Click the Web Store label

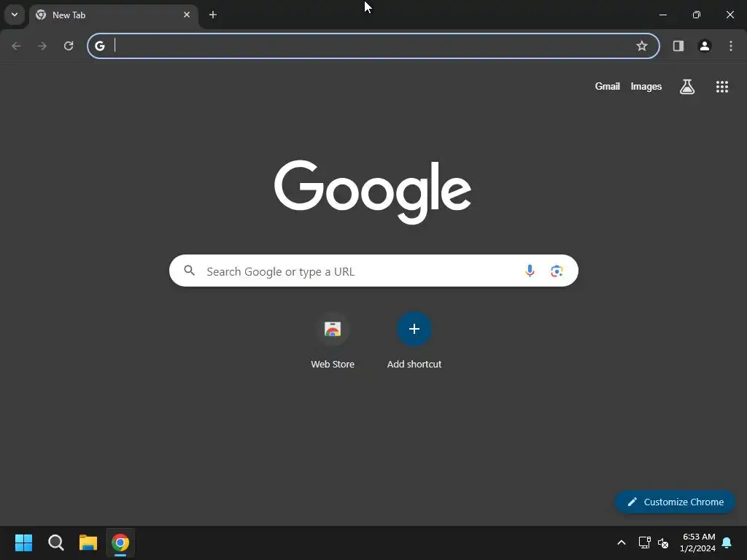click(x=333, y=365)
